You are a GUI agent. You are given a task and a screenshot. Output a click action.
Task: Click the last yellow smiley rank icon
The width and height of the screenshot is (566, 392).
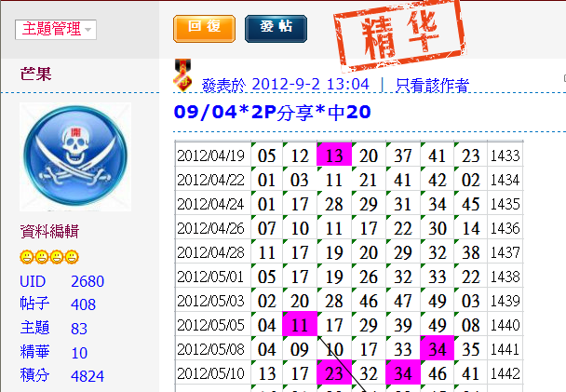[x=72, y=257]
